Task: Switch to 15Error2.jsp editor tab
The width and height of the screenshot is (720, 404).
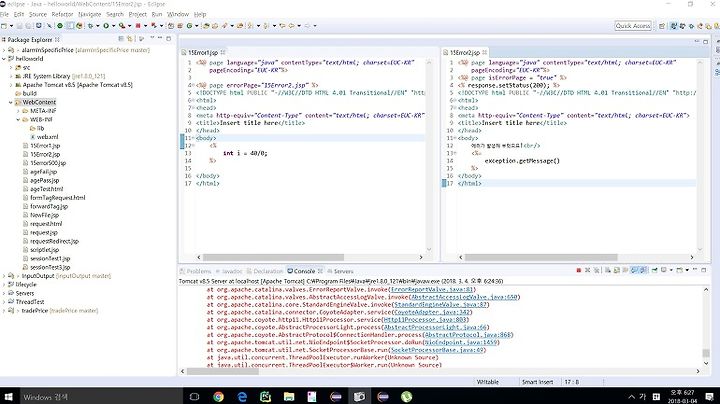Action: (x=464, y=52)
